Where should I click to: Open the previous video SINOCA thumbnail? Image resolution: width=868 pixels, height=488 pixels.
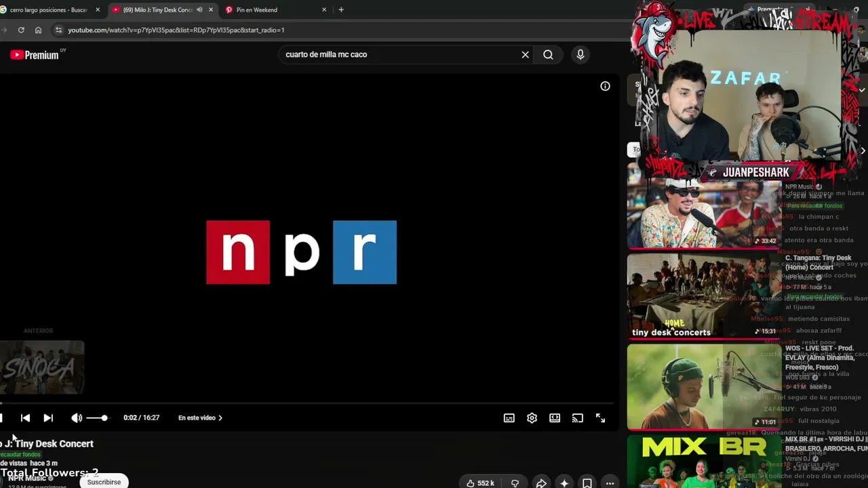click(x=42, y=367)
